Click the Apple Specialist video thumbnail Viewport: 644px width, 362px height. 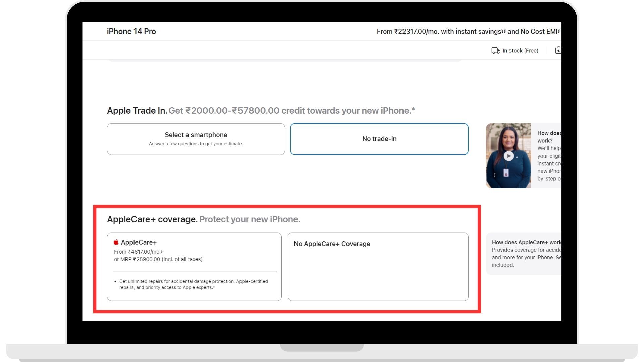509,156
